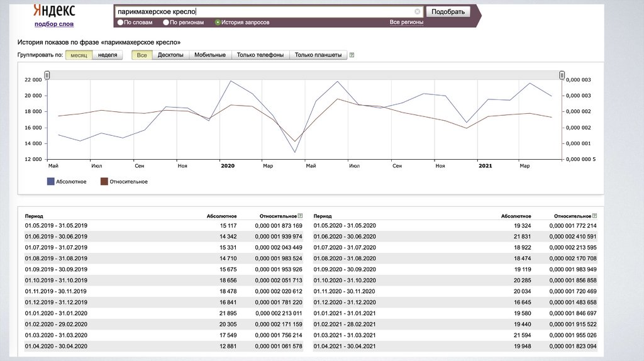The image size is (644, 361).
Task: Open the Только планшеты tab
Action: pos(318,55)
